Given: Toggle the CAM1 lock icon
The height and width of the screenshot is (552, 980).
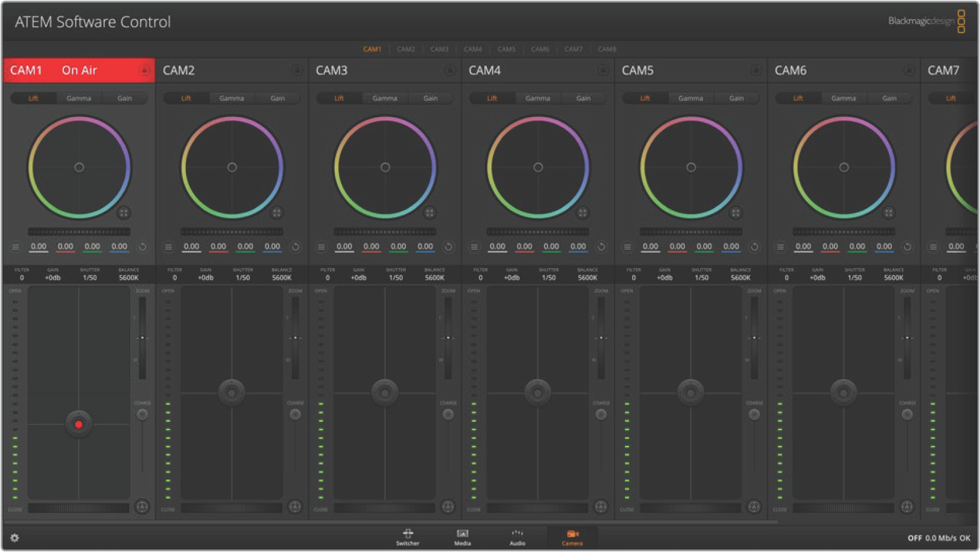Looking at the screenshot, I should 144,70.
